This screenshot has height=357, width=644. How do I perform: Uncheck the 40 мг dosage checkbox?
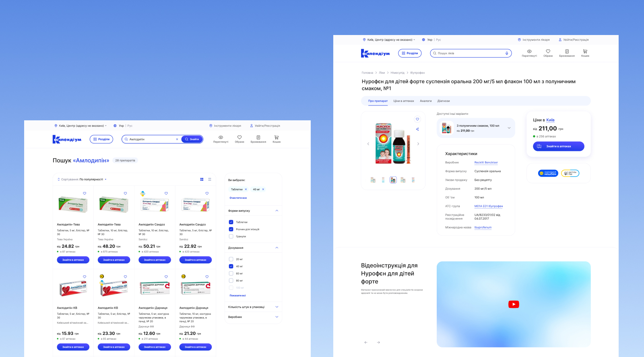[231, 266]
